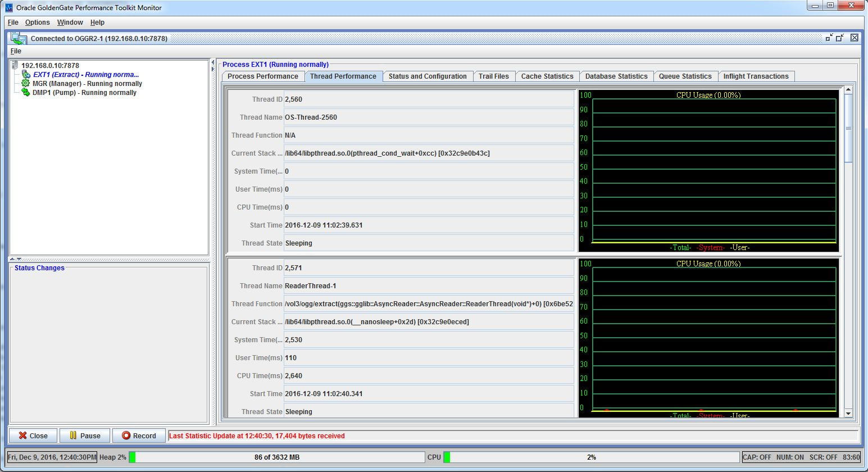Click the Thread Name field OS-Thread-2560
This screenshot has width=868, height=472.
(x=429, y=117)
